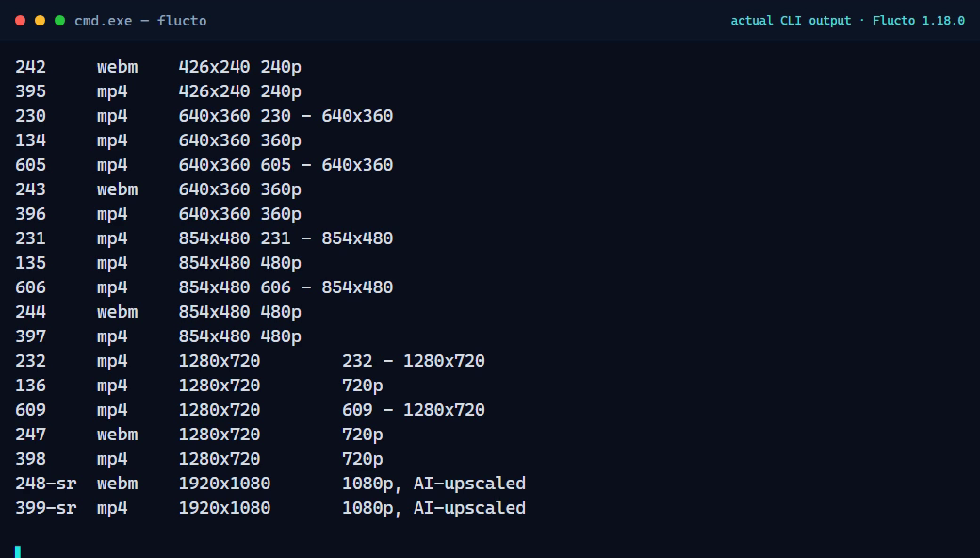Select format ID 135
This screenshot has height=558, width=980.
tap(30, 263)
